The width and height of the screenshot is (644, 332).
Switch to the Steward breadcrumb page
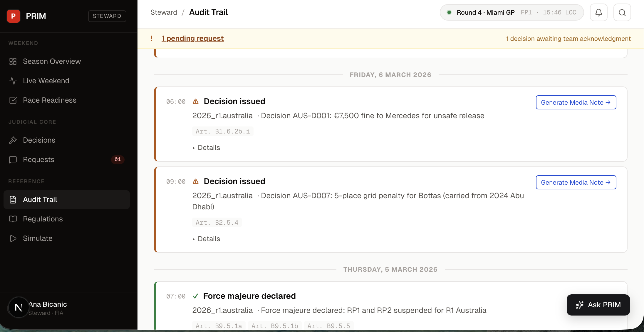164,12
